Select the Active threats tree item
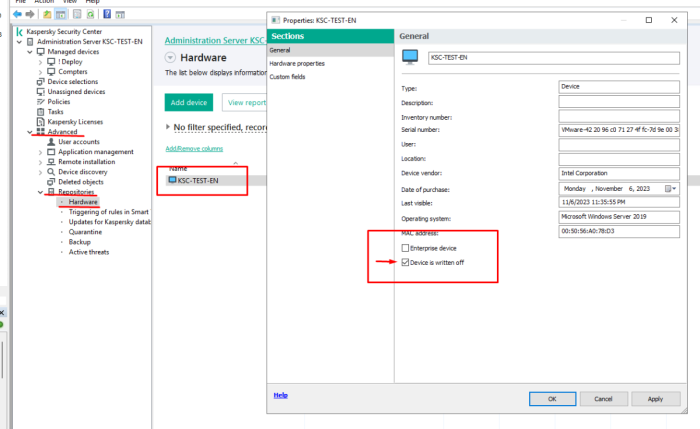This screenshot has width=700, height=429. [x=89, y=252]
